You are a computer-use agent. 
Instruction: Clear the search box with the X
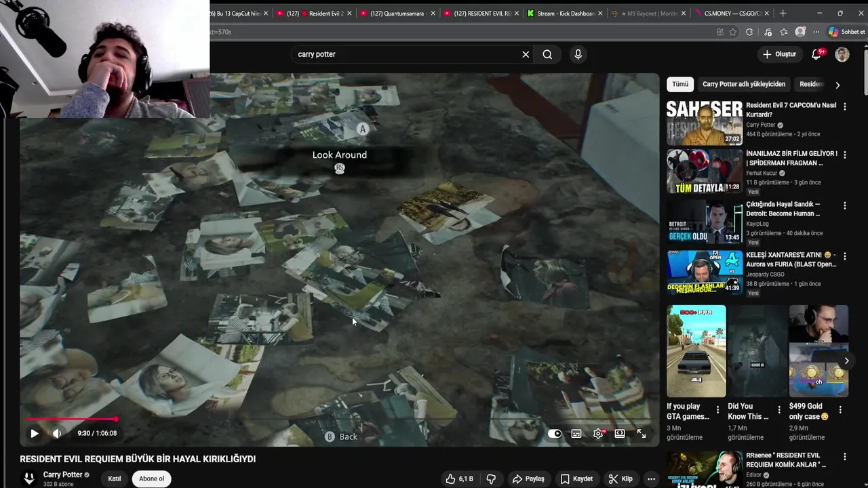point(526,54)
